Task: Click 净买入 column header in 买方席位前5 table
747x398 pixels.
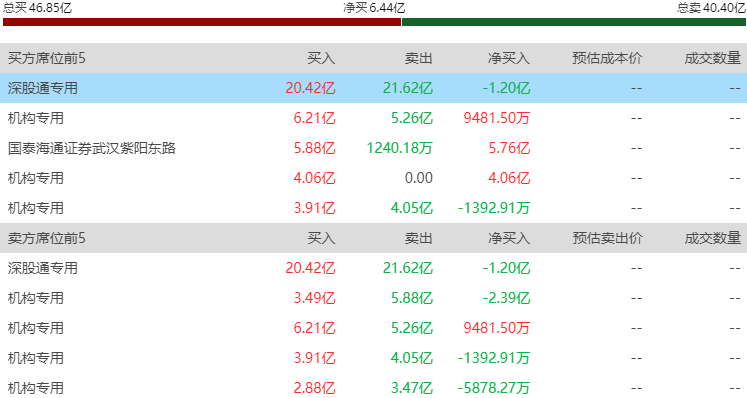Action: pyautogui.click(x=509, y=58)
